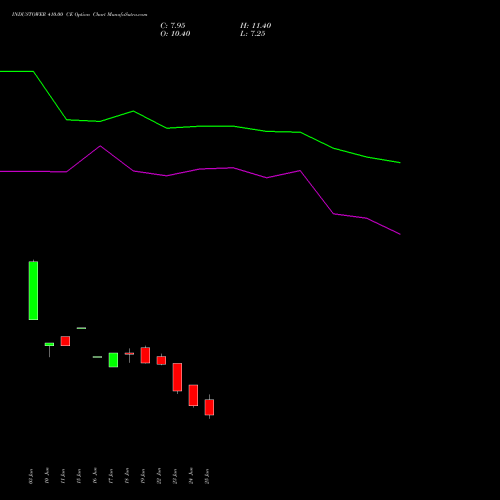The height and width of the screenshot is (500, 500).
Task: Click the INDUSTOWER options chart title
Action: point(79,14)
